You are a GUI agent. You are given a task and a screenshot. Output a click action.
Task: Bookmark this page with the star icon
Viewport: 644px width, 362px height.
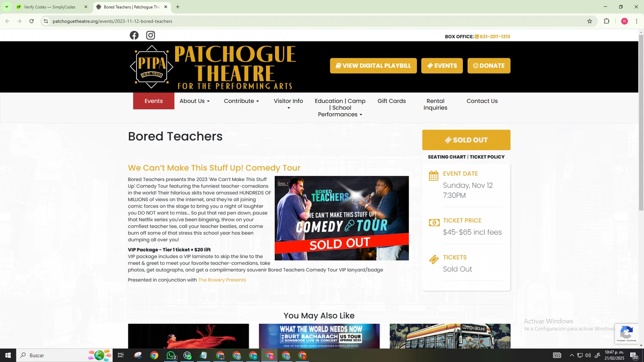click(x=589, y=21)
